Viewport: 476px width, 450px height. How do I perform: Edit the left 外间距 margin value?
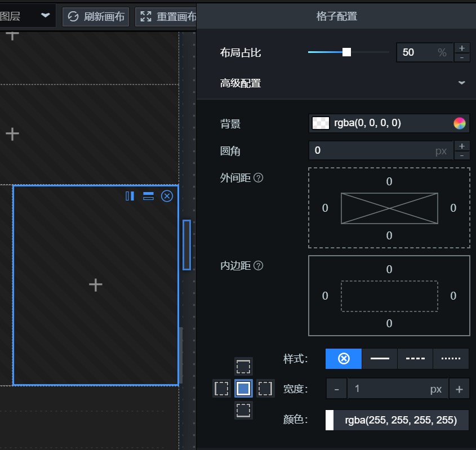(x=325, y=208)
